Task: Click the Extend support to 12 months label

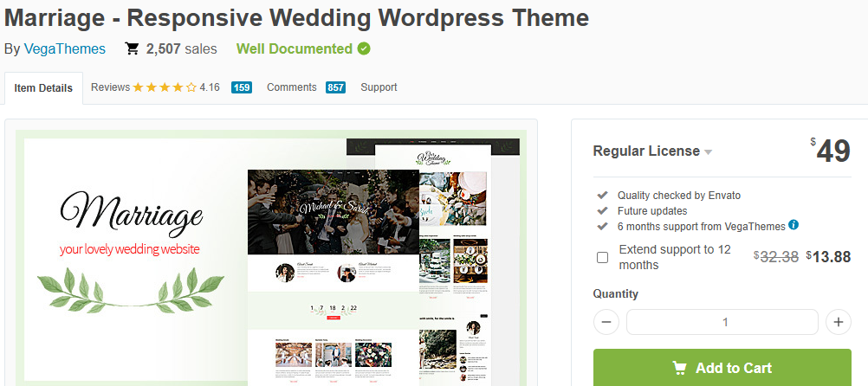Action: pos(675,257)
